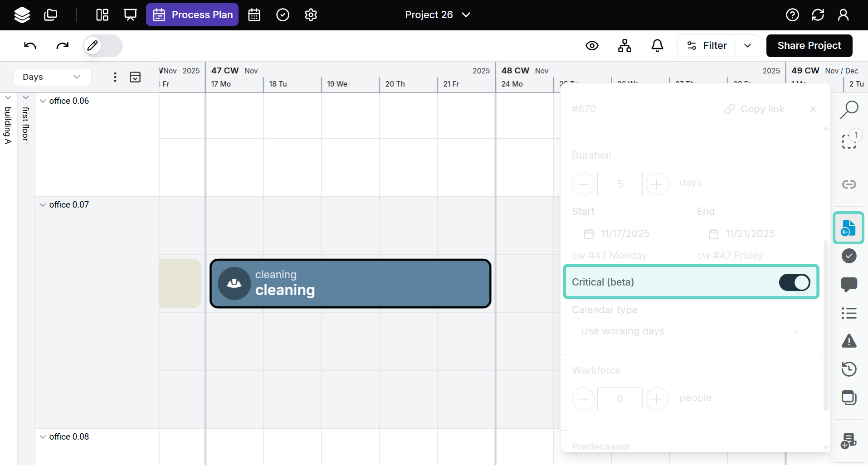Select the cleaning task bar
The width and height of the screenshot is (868, 465).
click(350, 284)
